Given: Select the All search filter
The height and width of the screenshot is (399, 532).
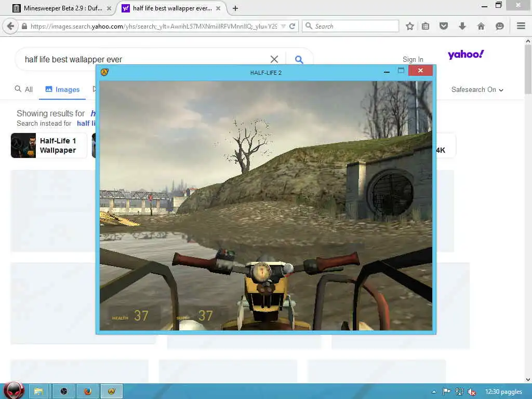Looking at the screenshot, I should pos(24,89).
